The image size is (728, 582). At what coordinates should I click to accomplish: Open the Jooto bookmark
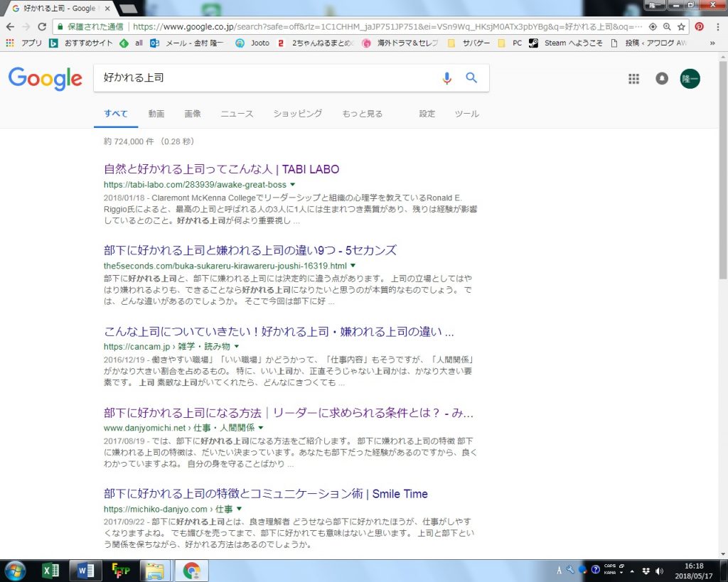pyautogui.click(x=252, y=43)
